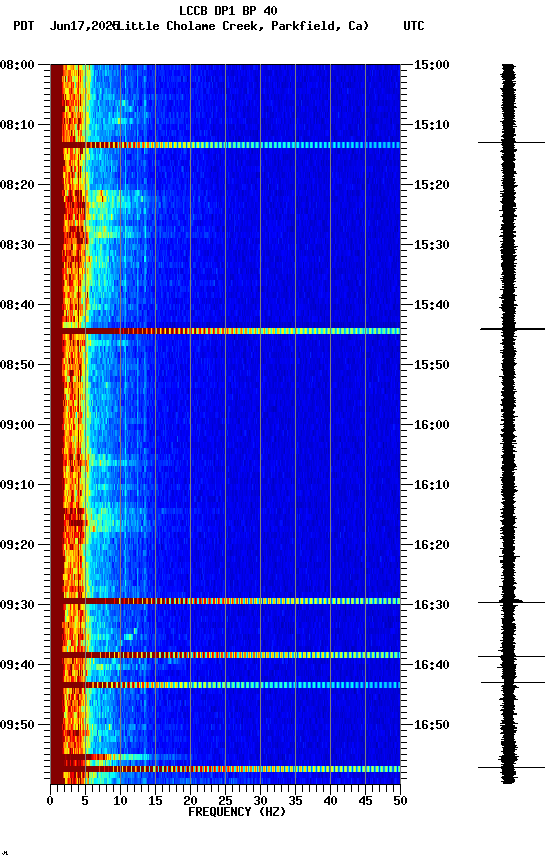Click the broadband event band near 08:44
This screenshot has width=552, height=864.
pyautogui.click(x=225, y=331)
